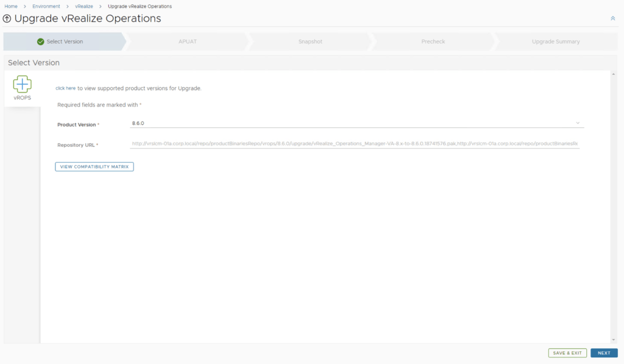624x364 pixels.
Task: Navigate to the Environment breadcrumb
Action: pyautogui.click(x=46, y=6)
